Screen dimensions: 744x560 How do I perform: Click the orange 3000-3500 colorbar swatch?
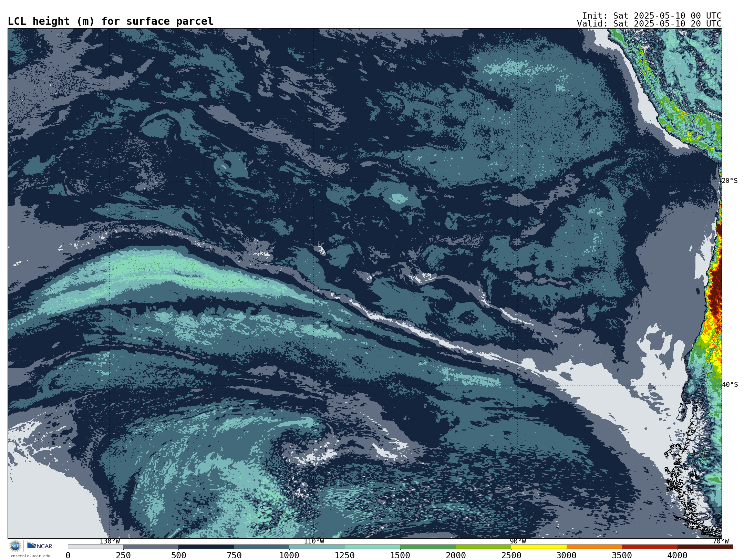pos(595,547)
